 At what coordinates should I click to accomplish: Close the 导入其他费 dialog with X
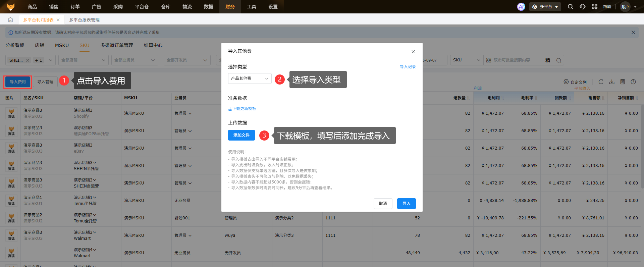click(413, 52)
